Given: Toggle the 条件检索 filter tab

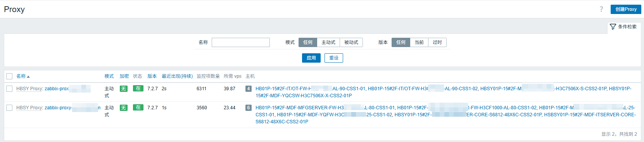Looking at the screenshot, I should pyautogui.click(x=623, y=27).
